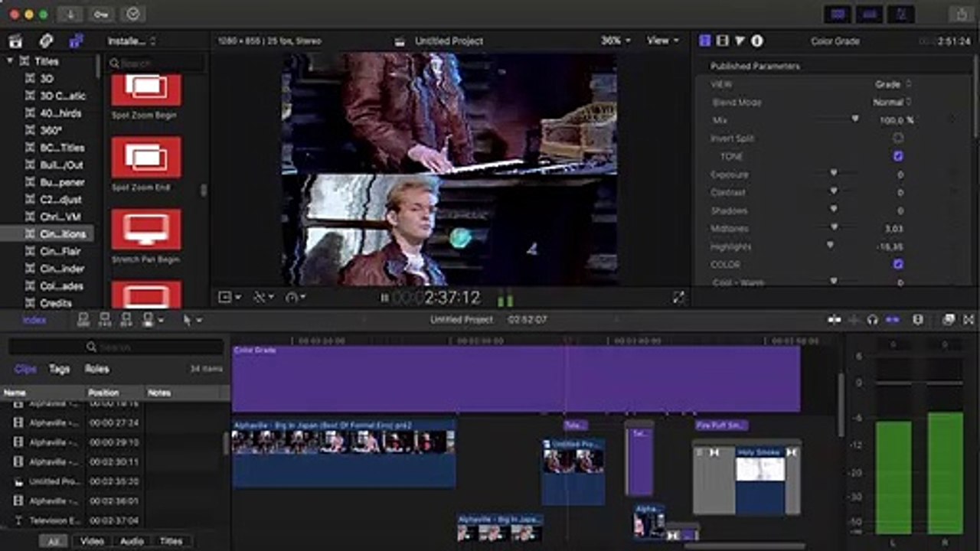Toggle the Timeline panel button

[870, 14]
